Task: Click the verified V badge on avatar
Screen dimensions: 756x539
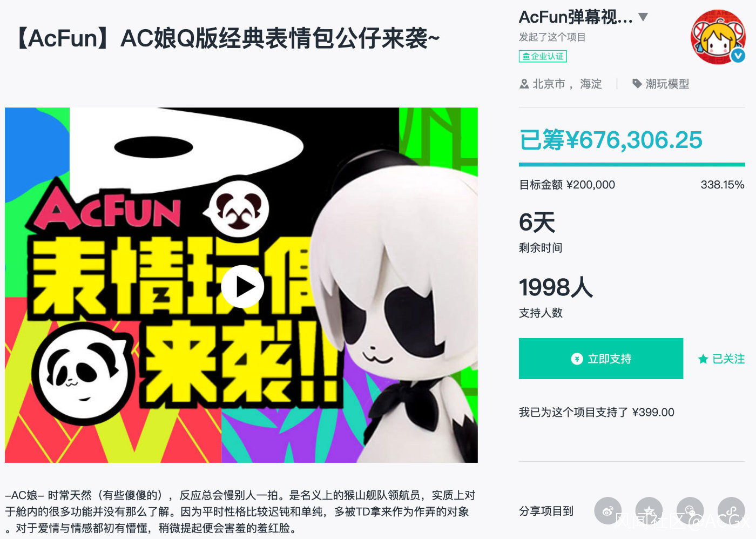Action: [738, 55]
